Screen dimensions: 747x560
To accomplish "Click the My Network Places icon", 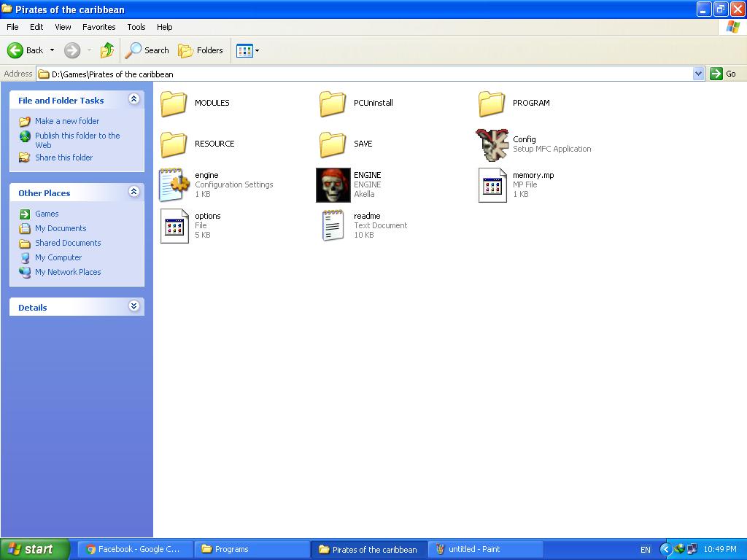I will (25, 273).
